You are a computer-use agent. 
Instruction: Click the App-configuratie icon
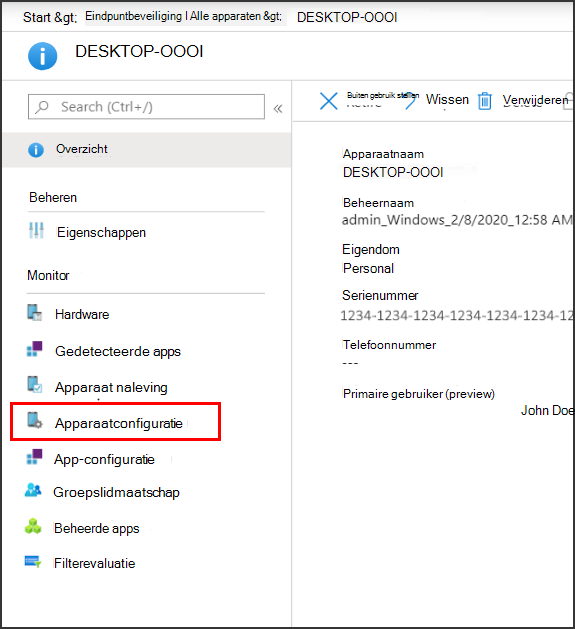point(35,457)
